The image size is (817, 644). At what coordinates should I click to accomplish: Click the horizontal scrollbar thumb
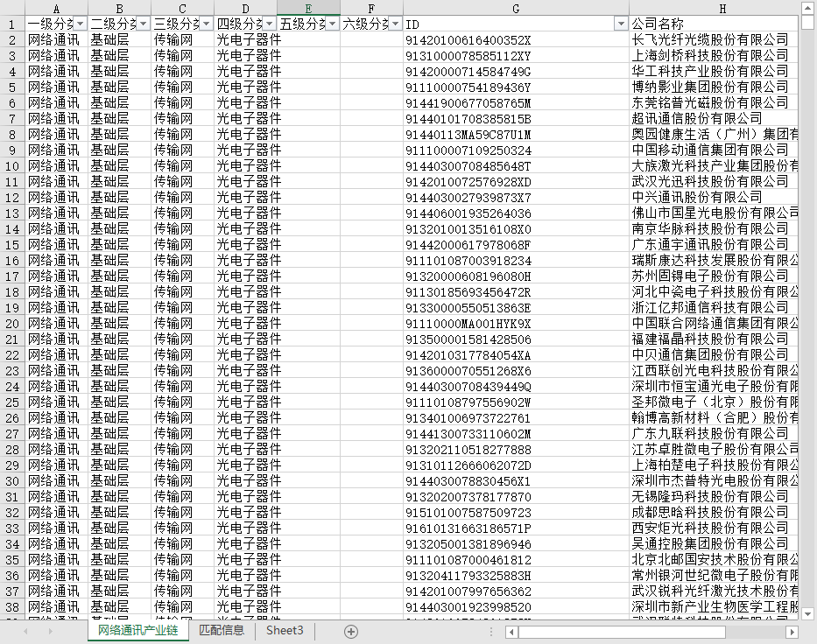(x=622, y=632)
